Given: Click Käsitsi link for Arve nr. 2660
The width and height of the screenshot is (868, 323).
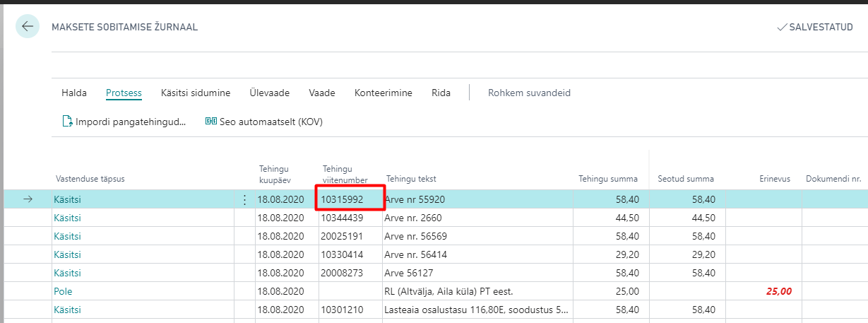Looking at the screenshot, I should [x=67, y=218].
